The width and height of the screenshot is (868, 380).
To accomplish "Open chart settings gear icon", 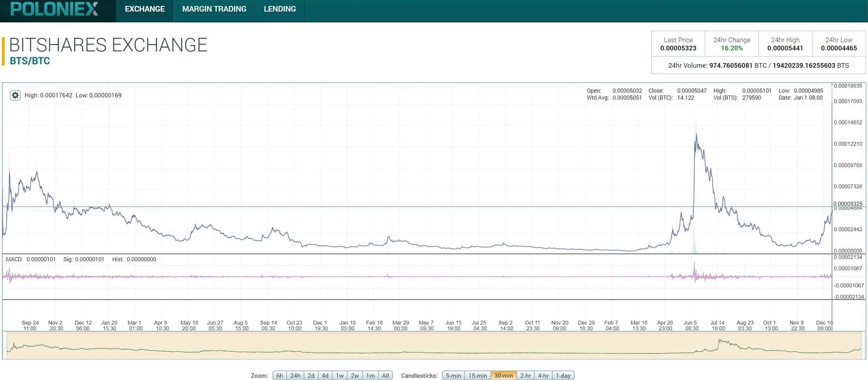I will (15, 95).
